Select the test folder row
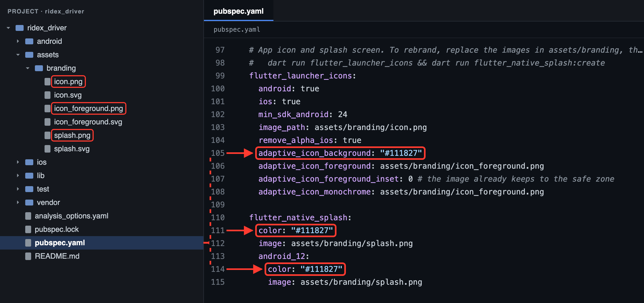Image resolution: width=644 pixels, height=303 pixels. click(102, 189)
